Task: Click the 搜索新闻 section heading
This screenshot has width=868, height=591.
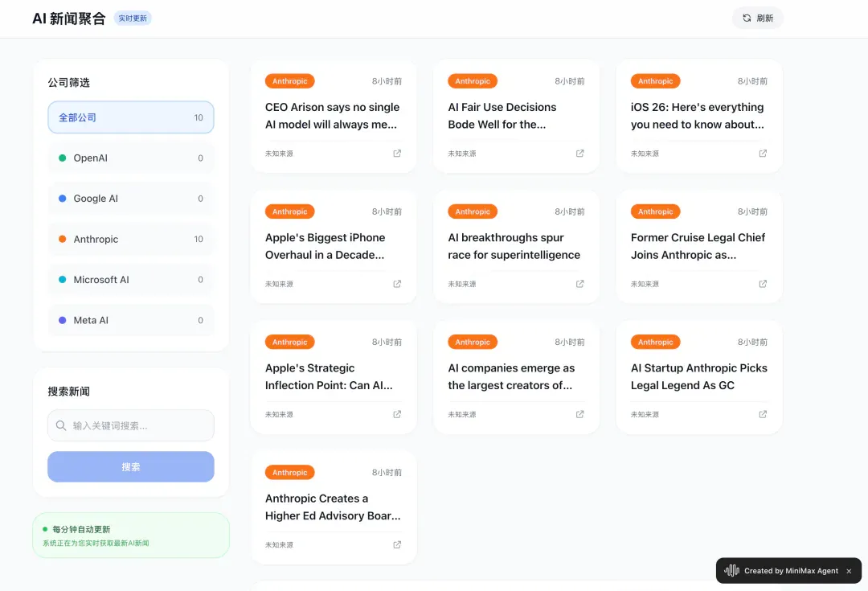Action: tap(68, 392)
